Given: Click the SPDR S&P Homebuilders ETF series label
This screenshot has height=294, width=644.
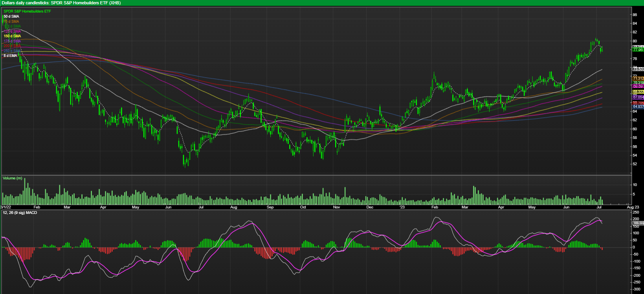Looking at the screenshot, I should pos(27,11).
